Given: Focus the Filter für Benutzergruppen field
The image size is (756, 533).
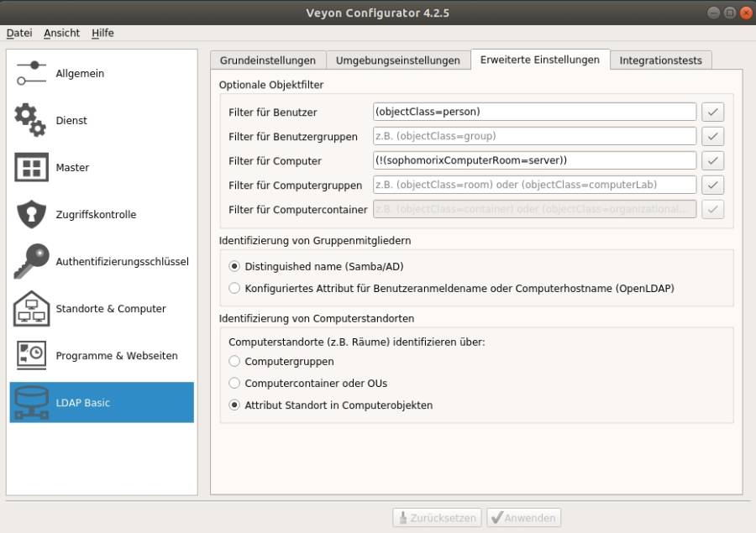Looking at the screenshot, I should (x=534, y=136).
